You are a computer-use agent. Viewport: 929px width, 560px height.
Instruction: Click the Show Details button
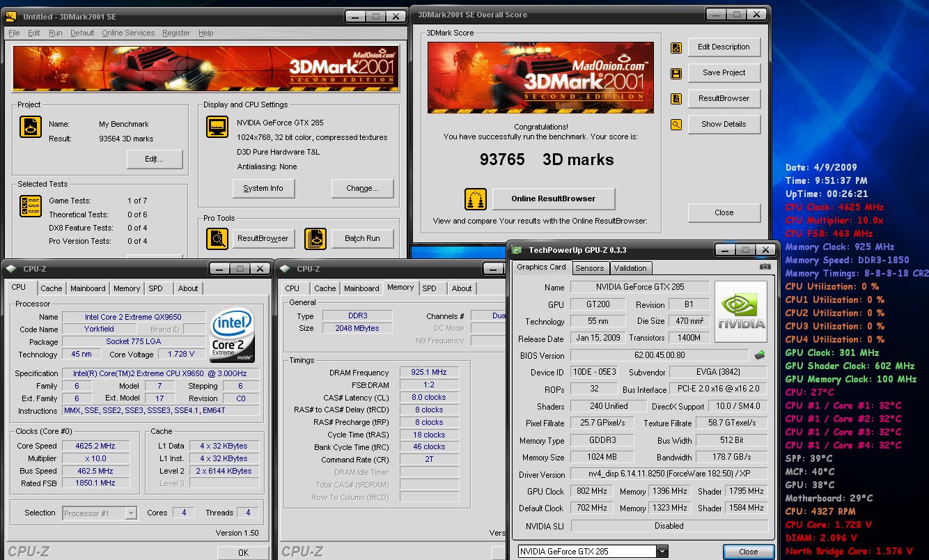click(x=724, y=124)
